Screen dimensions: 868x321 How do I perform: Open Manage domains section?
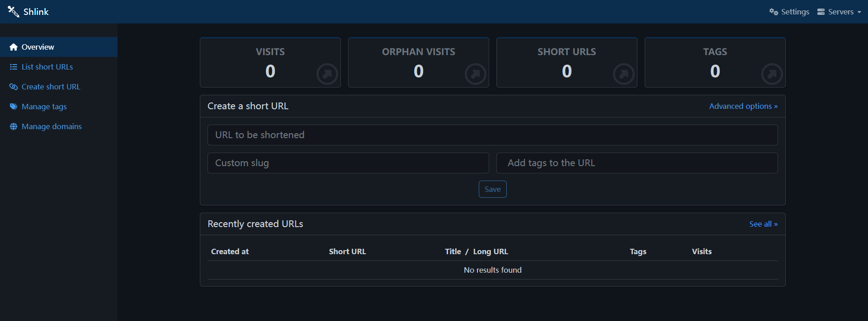[59, 126]
